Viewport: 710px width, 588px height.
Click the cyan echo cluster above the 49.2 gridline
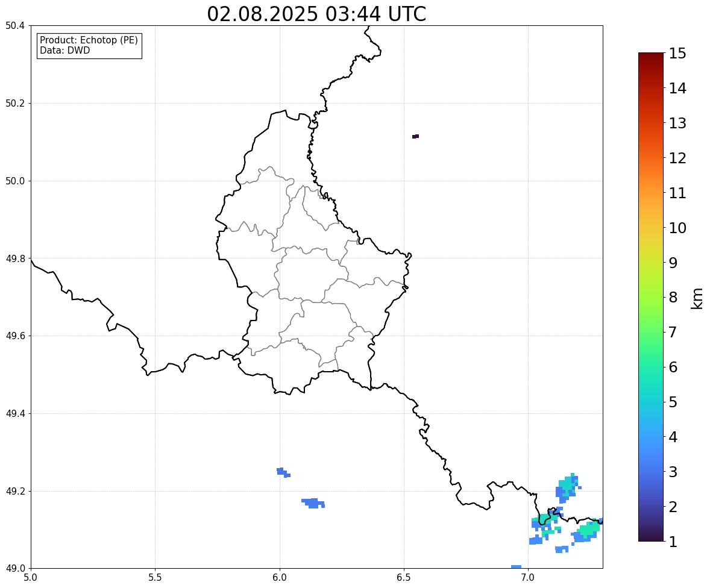[x=567, y=487]
